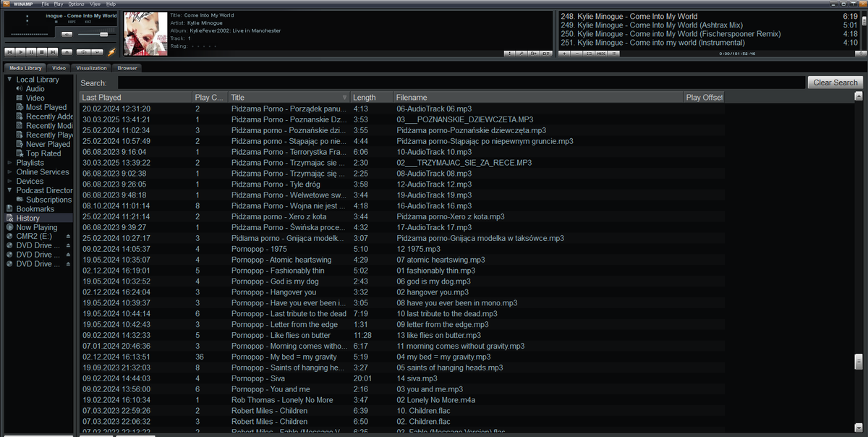Select row 'Rob Thomas - Lonely No More'
Image resolution: width=868 pixels, height=437 pixels.
(x=401, y=399)
